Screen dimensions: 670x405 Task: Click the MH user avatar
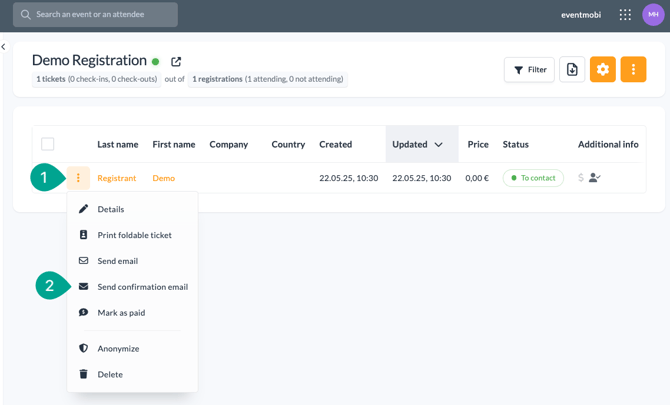tap(653, 15)
